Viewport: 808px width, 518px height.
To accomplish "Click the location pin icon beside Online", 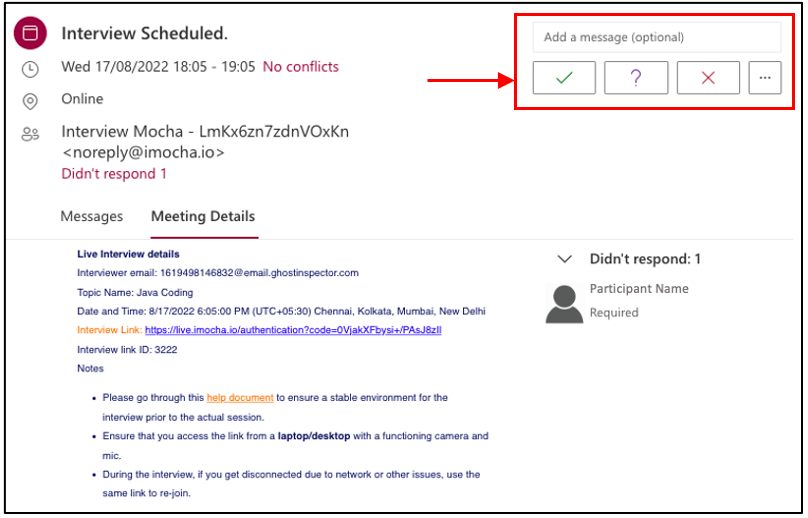I will click(30, 102).
